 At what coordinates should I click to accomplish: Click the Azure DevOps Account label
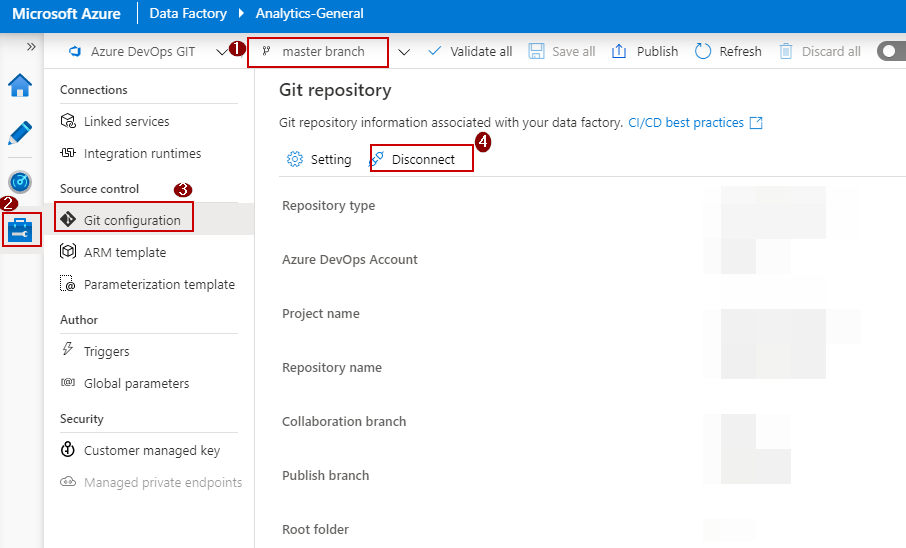pos(350,260)
